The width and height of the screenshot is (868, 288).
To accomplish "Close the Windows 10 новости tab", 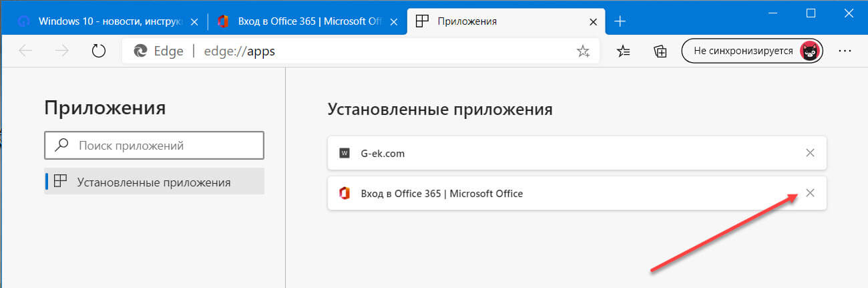I will (193, 21).
